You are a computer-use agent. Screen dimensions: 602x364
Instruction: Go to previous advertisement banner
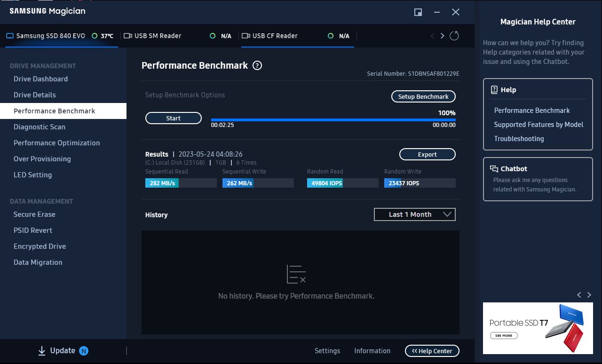(x=579, y=295)
